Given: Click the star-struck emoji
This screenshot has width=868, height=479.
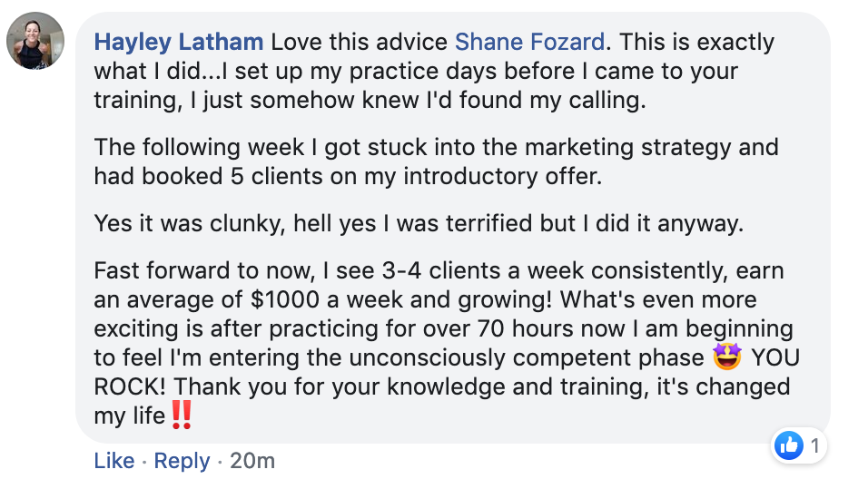Looking at the screenshot, I should point(727,357).
